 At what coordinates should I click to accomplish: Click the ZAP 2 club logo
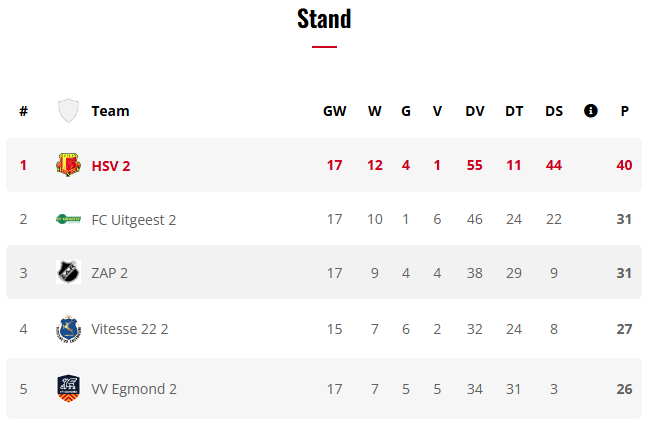click(x=68, y=273)
